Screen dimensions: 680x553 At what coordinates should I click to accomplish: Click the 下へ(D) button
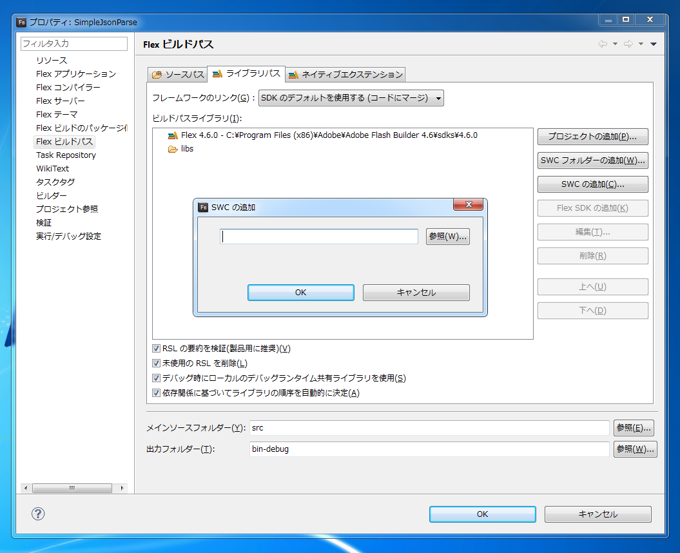click(x=592, y=311)
